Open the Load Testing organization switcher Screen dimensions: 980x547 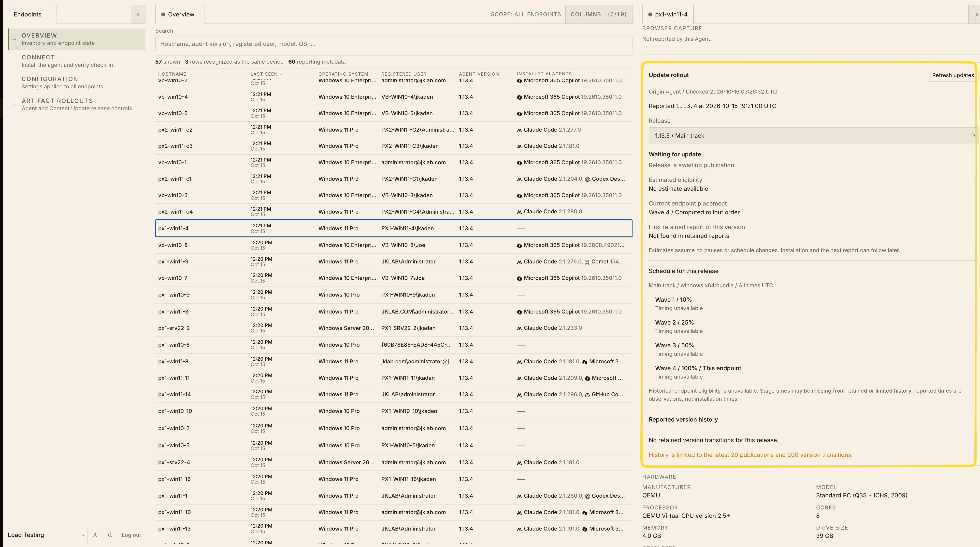pos(46,535)
